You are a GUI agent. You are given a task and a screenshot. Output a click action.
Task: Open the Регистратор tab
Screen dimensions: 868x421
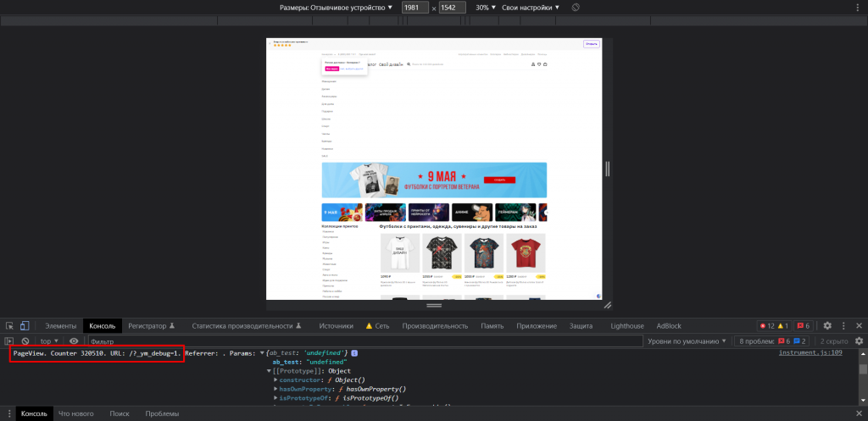151,326
